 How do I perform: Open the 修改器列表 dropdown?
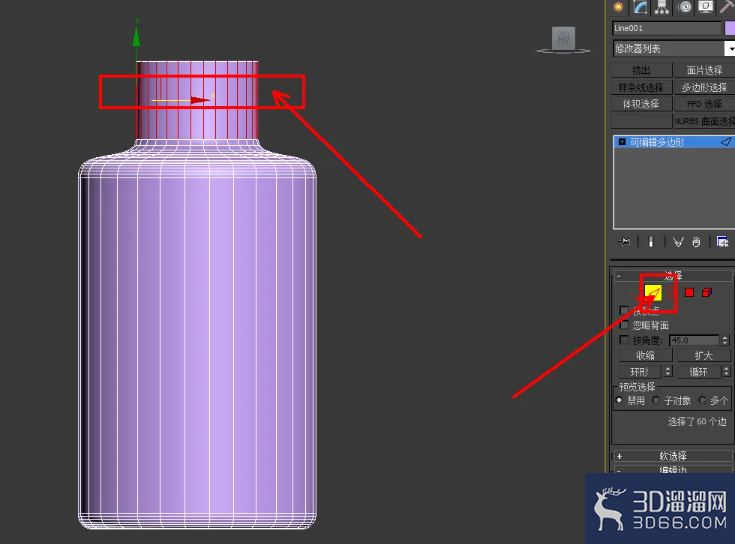[730, 48]
